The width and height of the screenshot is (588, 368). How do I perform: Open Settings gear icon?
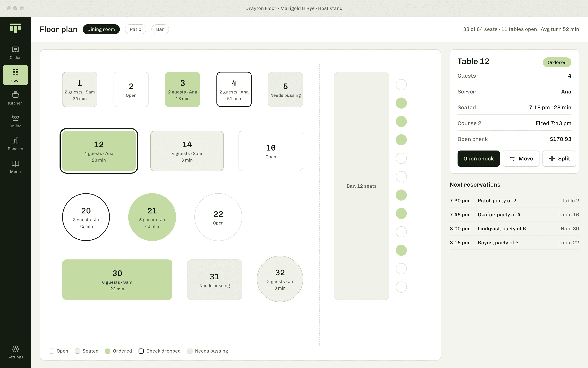point(15,349)
